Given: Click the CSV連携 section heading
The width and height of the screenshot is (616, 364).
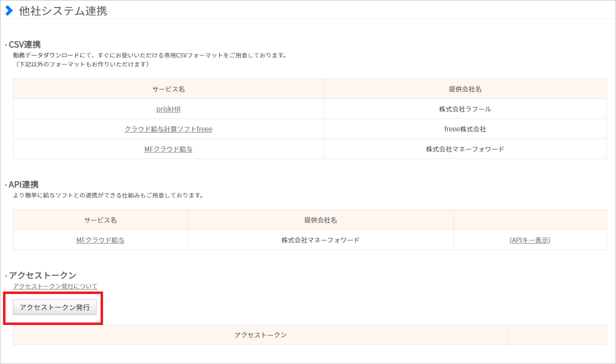Looking at the screenshot, I should (x=25, y=44).
